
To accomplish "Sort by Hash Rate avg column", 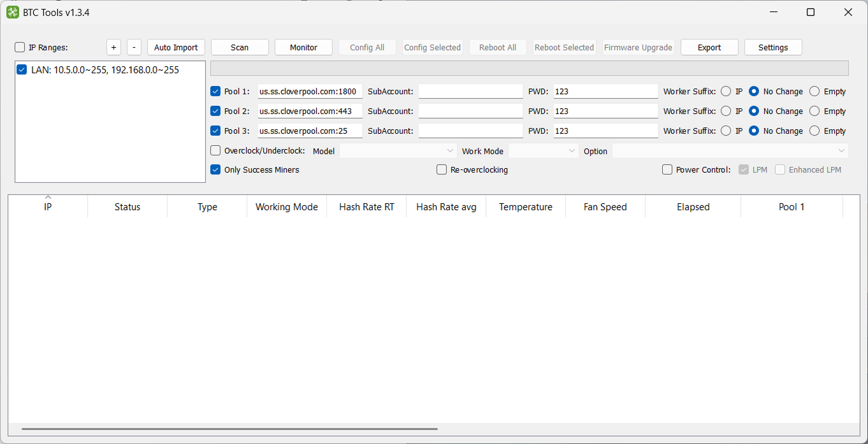I will [x=446, y=206].
